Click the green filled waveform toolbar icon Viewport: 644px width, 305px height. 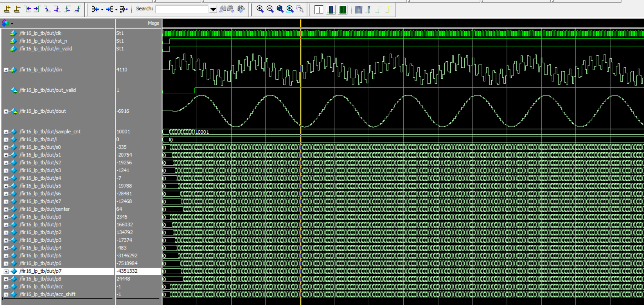(343, 10)
